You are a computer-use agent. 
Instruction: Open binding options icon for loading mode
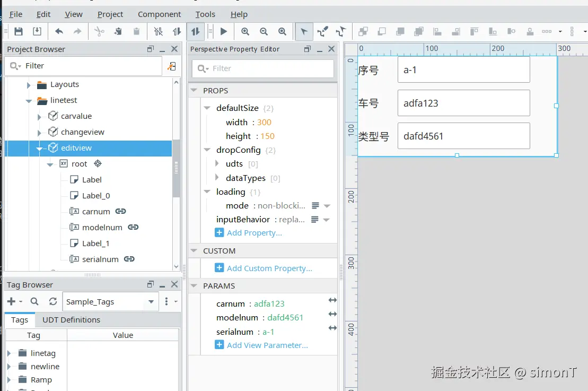(315, 206)
